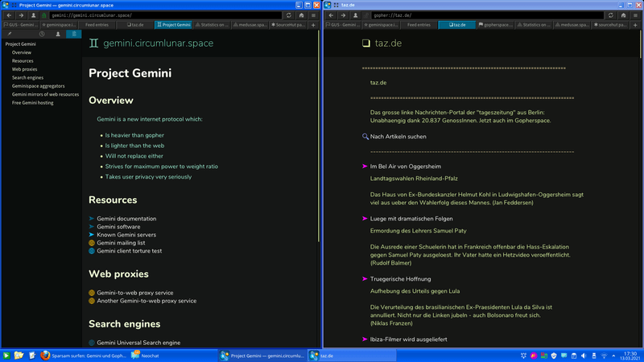
Task: Open the Known Gemini servers link
Action: coord(126,235)
